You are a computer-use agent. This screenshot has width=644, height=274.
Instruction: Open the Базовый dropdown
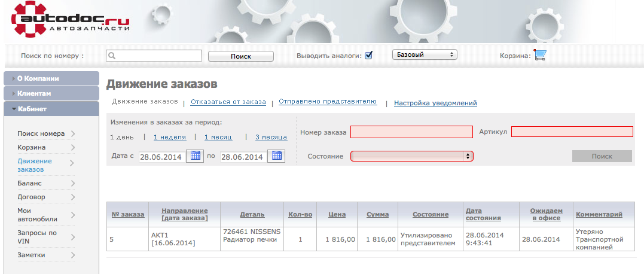(x=424, y=55)
